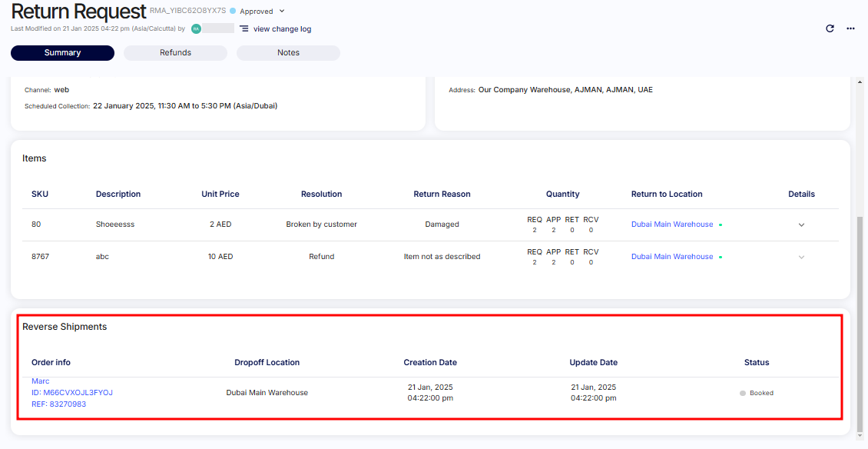Click the Creation Date column header
This screenshot has width=868, height=449.
pos(430,363)
